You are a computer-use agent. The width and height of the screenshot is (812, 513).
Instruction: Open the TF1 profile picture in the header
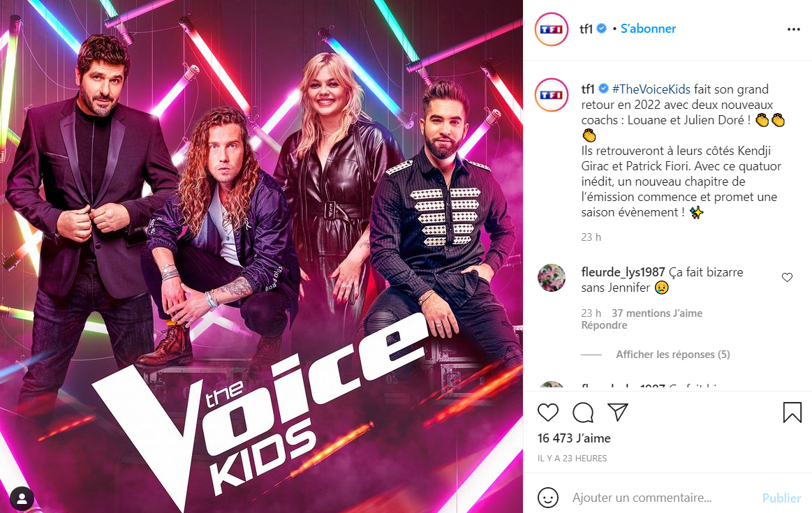(x=552, y=29)
